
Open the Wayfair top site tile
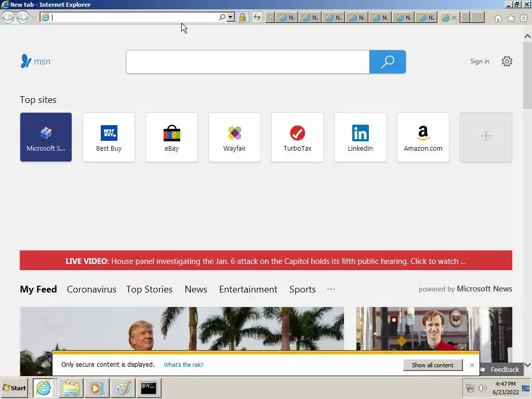234,137
